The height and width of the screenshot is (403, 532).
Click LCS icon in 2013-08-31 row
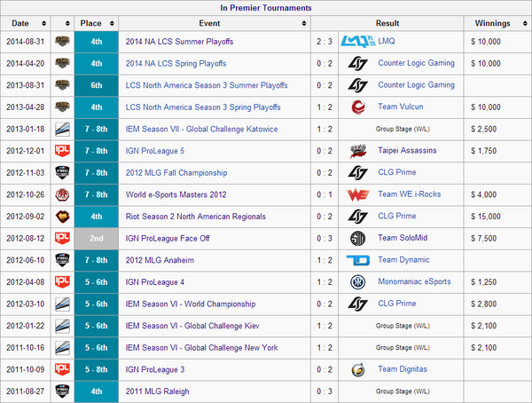tap(62, 85)
